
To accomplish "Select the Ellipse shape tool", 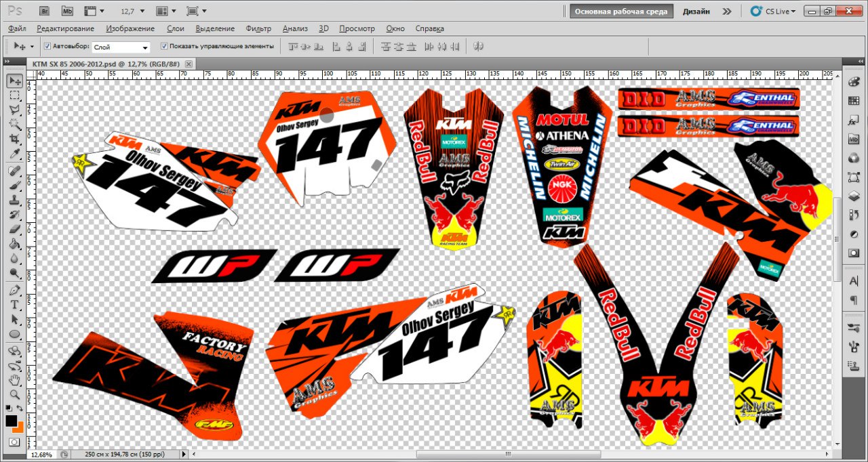I will [x=14, y=334].
